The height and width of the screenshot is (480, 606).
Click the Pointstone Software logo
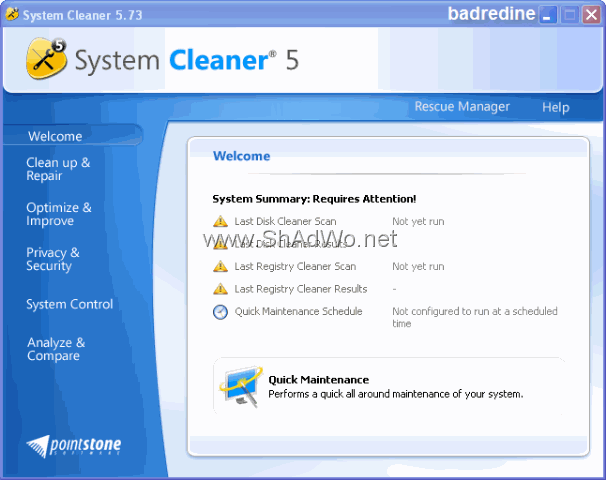[74, 446]
